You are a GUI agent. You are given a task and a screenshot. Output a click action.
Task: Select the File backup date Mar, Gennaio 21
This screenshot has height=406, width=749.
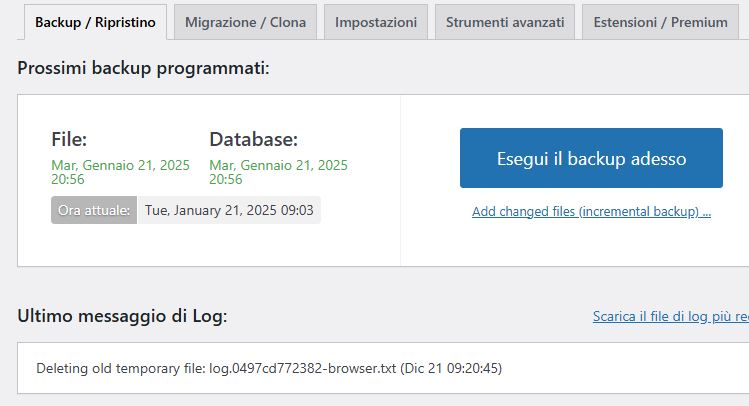pyautogui.click(x=120, y=172)
